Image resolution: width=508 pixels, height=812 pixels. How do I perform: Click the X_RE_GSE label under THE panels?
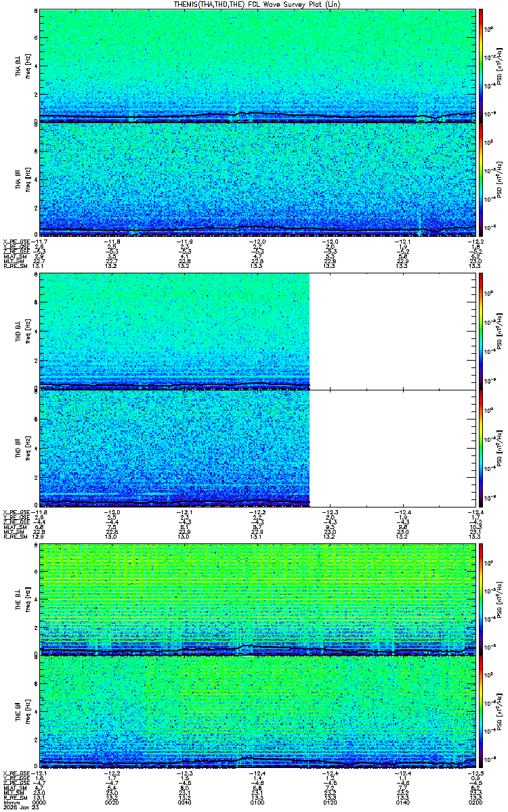[17, 773]
